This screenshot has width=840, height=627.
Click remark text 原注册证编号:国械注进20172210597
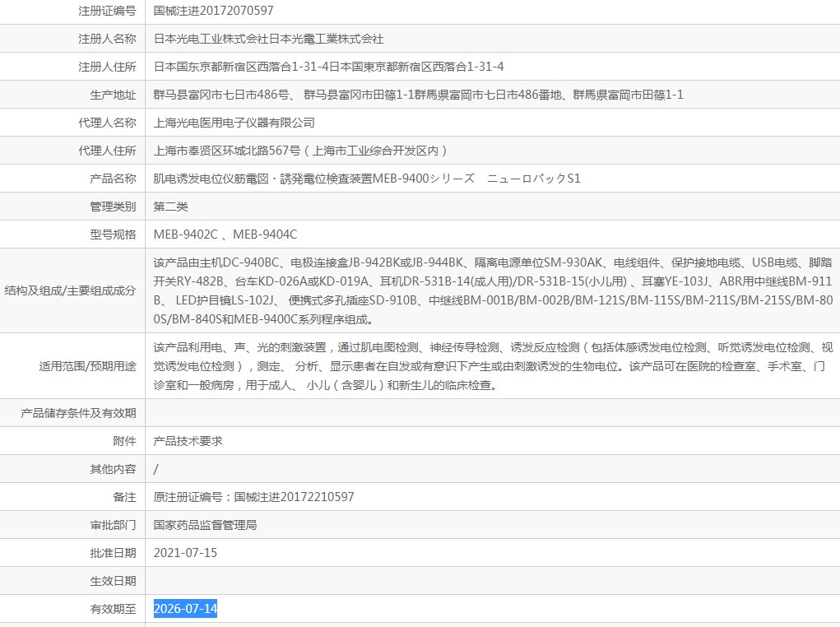254,497
